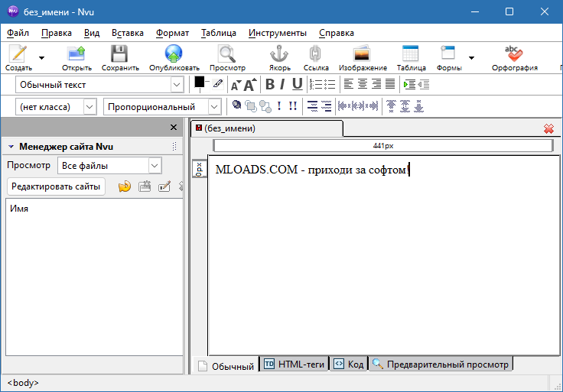Collapse the Менеджер сайта Nvu panel triangle
This screenshot has width=563, height=392.
[x=11, y=147]
